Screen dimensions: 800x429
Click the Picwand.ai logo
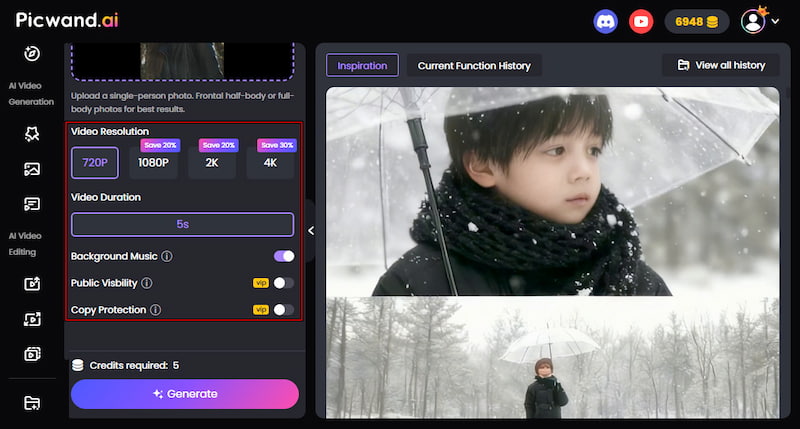click(x=67, y=20)
